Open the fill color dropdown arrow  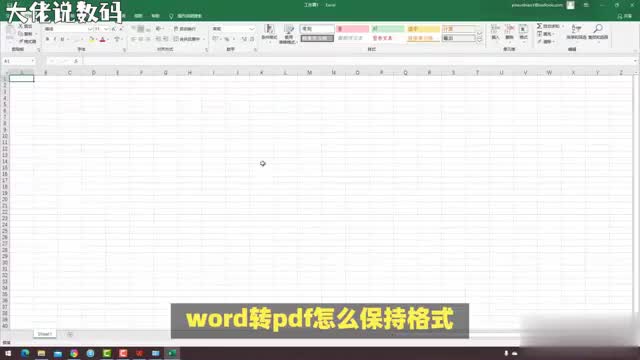pyautogui.click(x=96, y=40)
